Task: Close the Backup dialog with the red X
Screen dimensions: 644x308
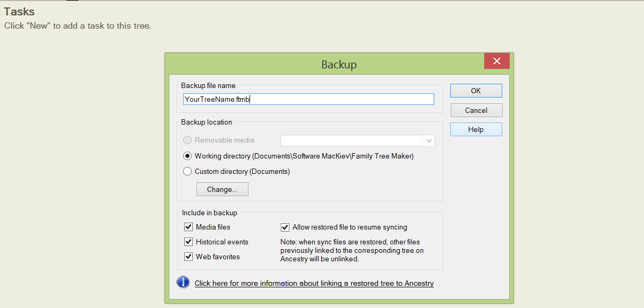Action: pyautogui.click(x=496, y=61)
